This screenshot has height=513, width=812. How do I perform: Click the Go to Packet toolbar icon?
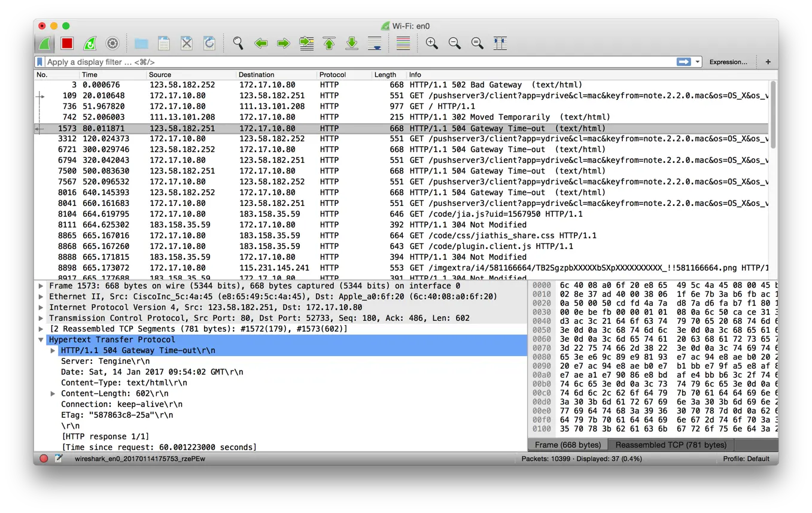[306, 43]
